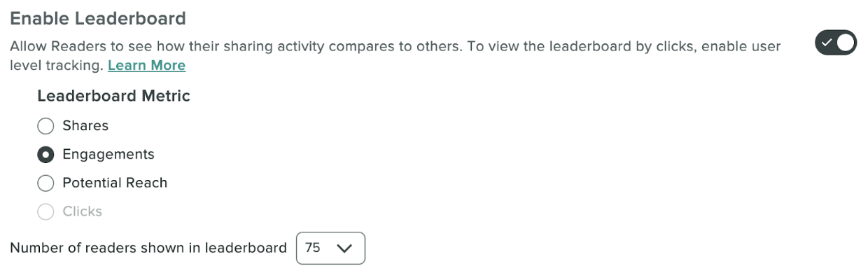Click the Shares option label
Viewport: 868px width, 273px height.
click(85, 126)
